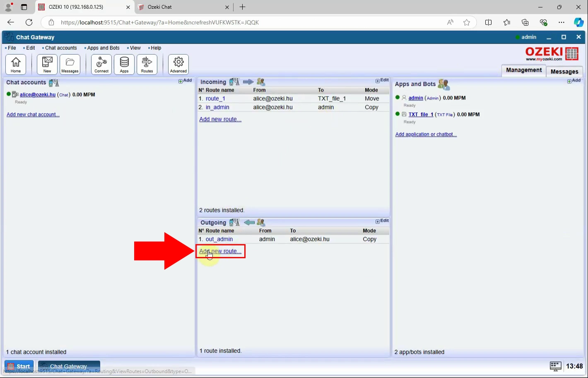This screenshot has height=378, width=588.
Task: Open the Chat accounts menu
Action: pyautogui.click(x=61, y=48)
